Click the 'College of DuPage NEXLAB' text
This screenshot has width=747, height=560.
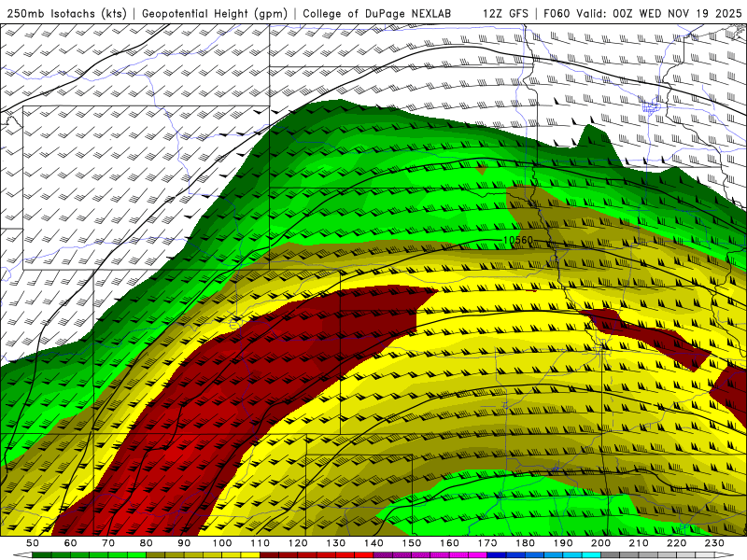coord(377,14)
